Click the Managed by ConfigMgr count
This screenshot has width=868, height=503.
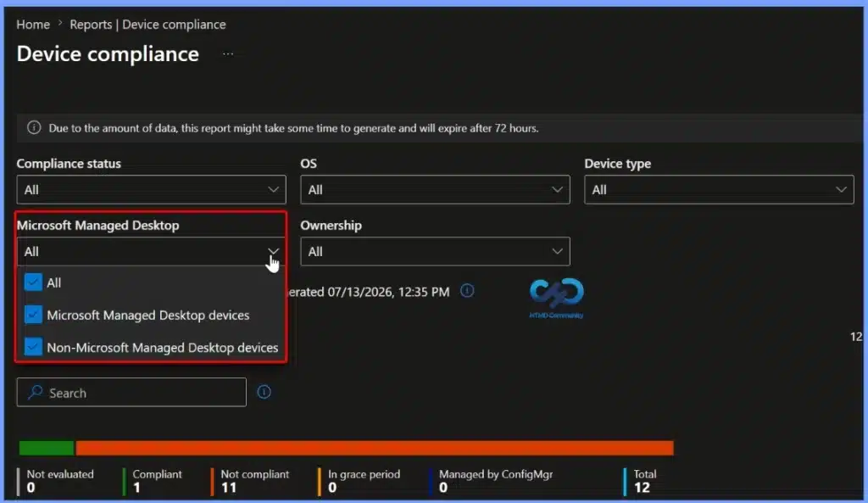click(443, 488)
